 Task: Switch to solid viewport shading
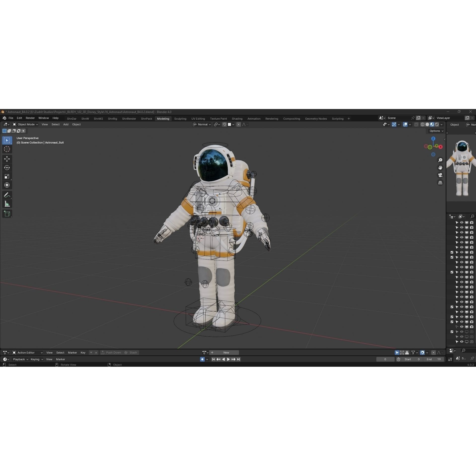(x=427, y=124)
